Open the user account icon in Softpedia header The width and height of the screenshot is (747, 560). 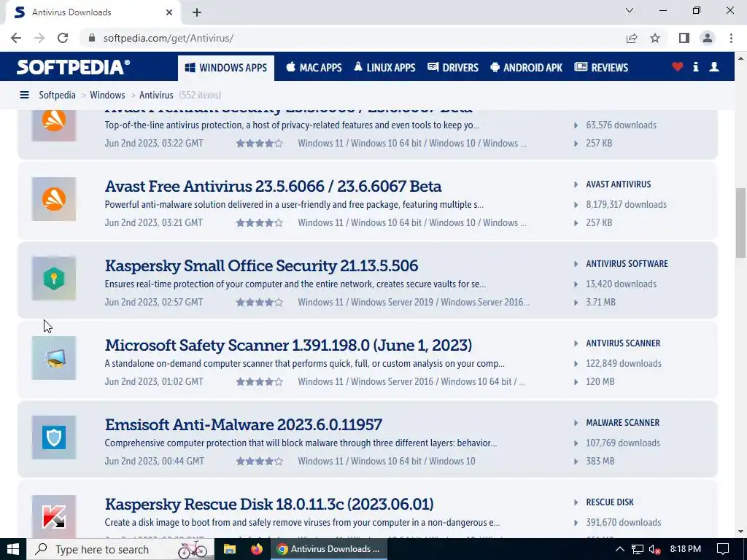[714, 67]
